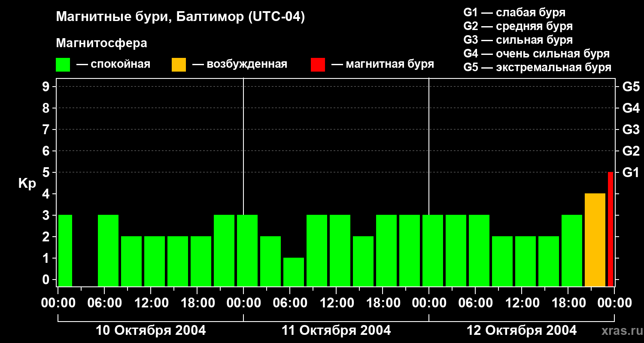Click the G3 label on the right axis
Screen dimensions: 644x343
click(631, 129)
